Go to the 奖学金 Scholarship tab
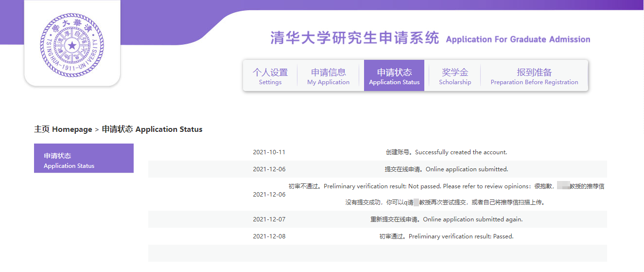 point(455,76)
